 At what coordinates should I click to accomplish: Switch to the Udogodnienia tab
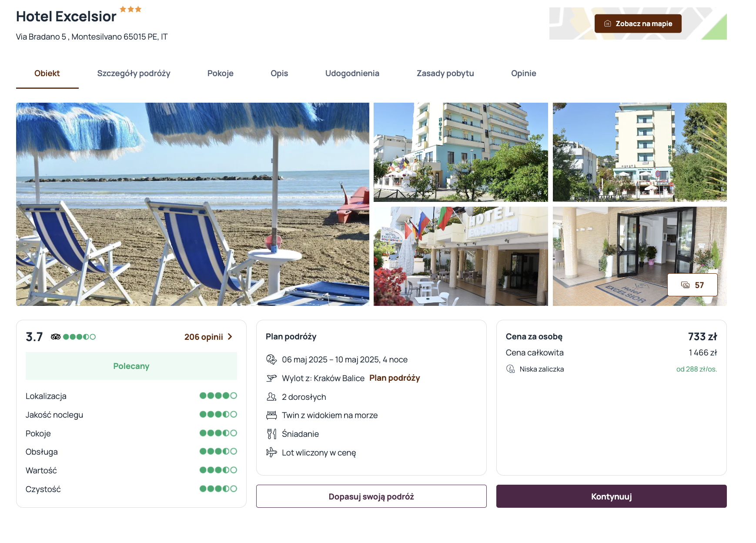point(352,74)
